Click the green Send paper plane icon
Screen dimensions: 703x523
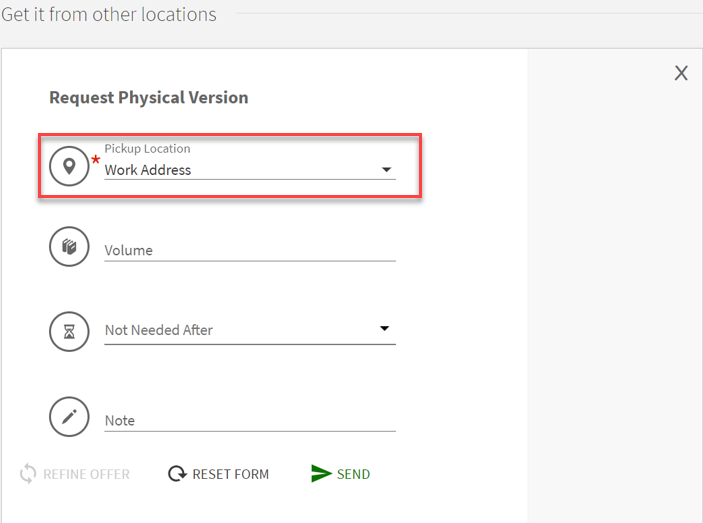tap(321, 474)
